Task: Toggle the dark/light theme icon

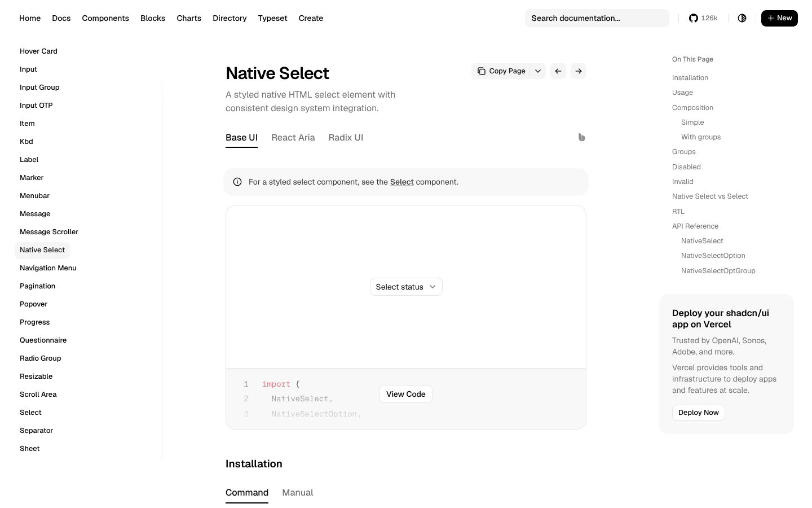Action: coord(742,18)
